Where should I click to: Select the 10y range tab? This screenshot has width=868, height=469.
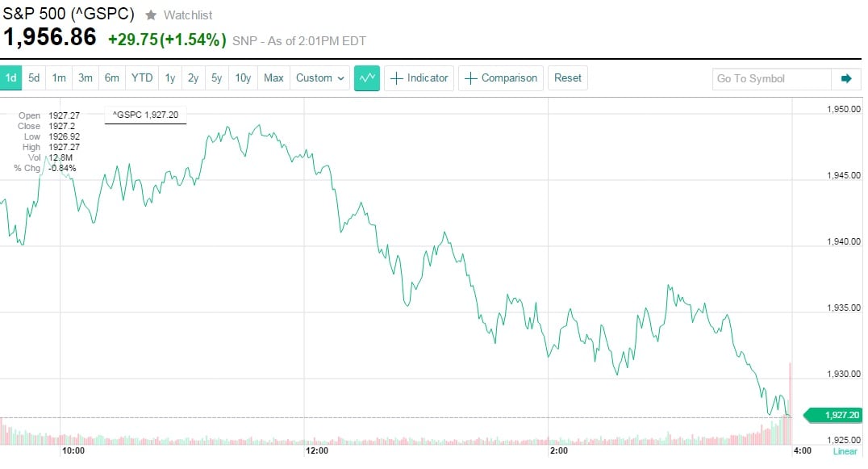coord(243,78)
